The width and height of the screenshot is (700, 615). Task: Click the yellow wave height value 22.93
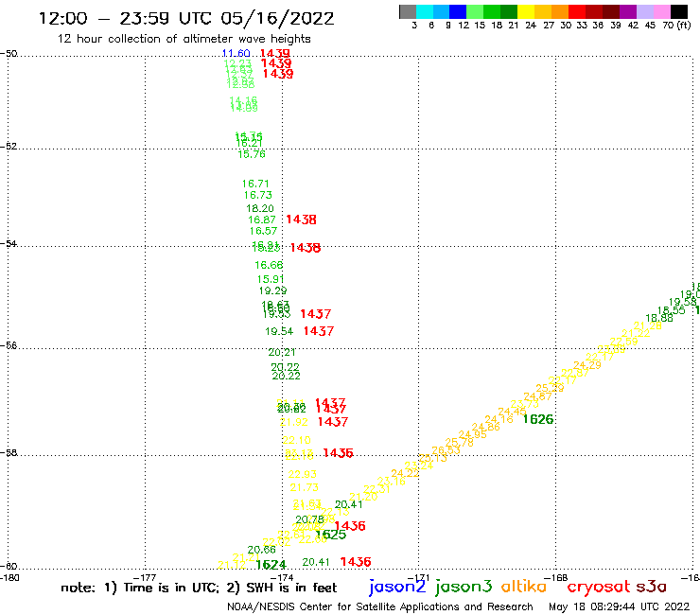click(x=303, y=474)
